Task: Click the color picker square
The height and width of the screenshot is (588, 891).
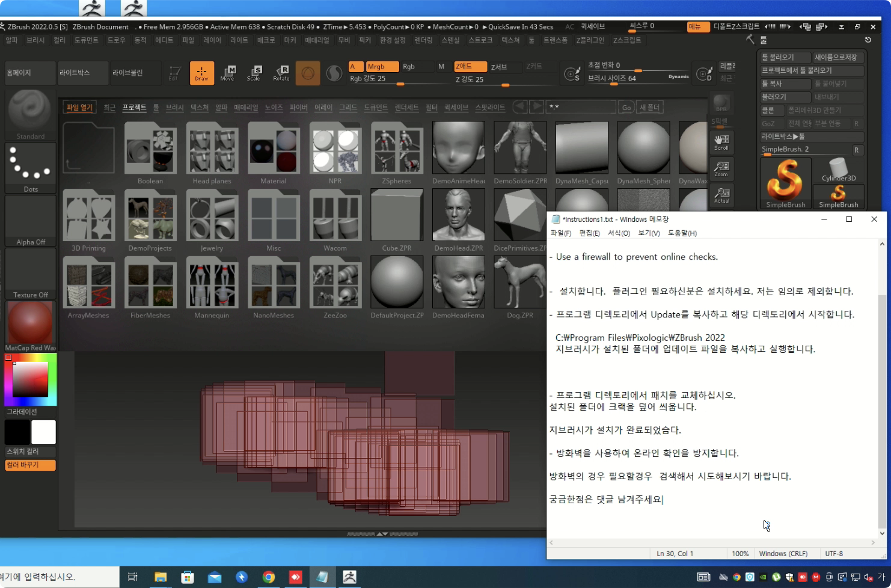Action: 30,379
